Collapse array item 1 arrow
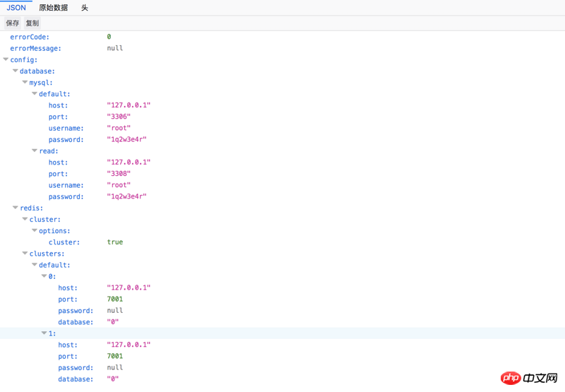Image resolution: width=565 pixels, height=392 pixels. (x=44, y=333)
